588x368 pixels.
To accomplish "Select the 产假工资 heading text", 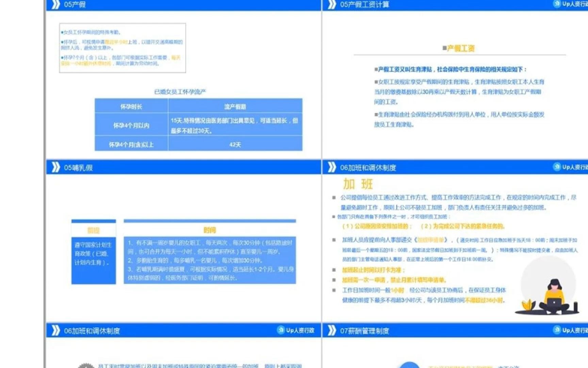I will tap(461, 48).
